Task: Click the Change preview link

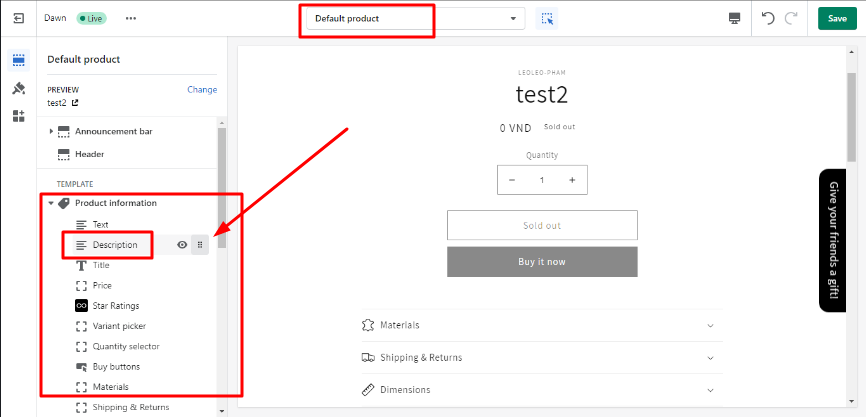Action: pyautogui.click(x=202, y=90)
